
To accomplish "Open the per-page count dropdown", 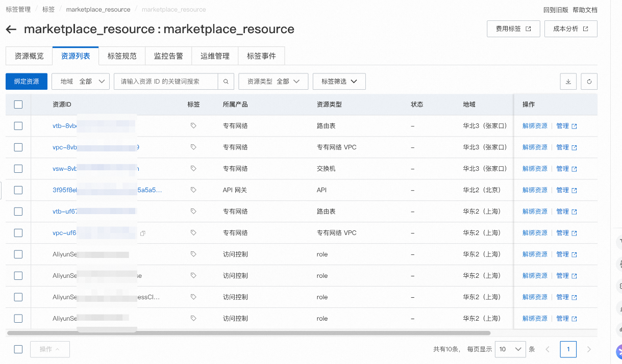I will 510,349.
